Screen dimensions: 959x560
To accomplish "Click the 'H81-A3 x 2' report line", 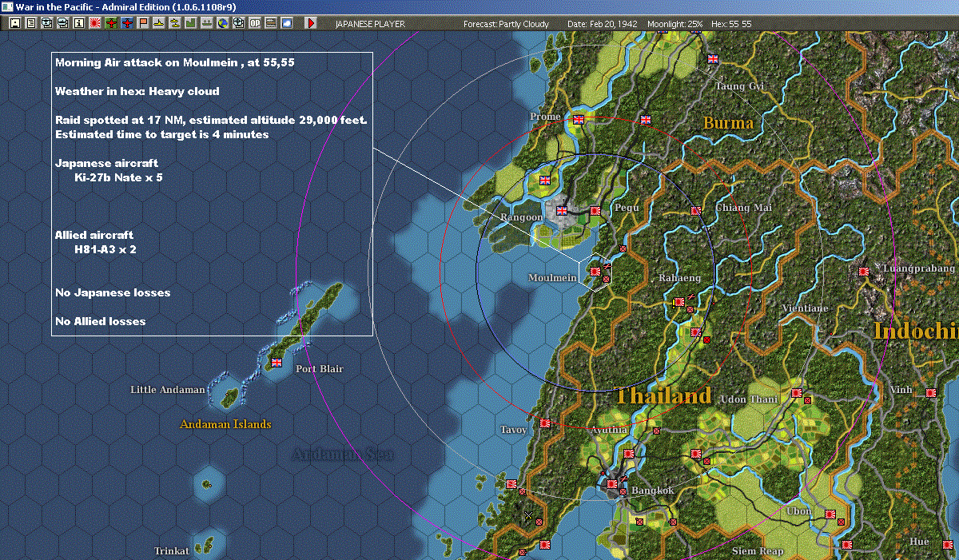I will pyautogui.click(x=104, y=250).
